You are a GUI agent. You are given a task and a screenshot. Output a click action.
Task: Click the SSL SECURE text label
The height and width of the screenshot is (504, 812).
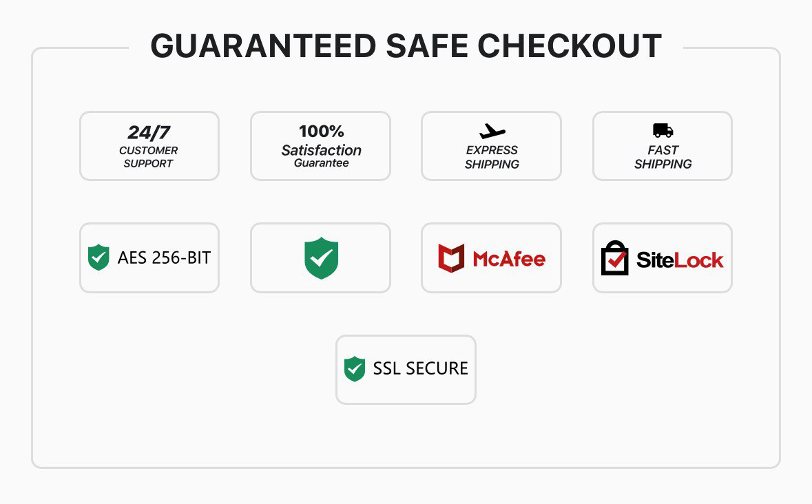[x=421, y=368]
